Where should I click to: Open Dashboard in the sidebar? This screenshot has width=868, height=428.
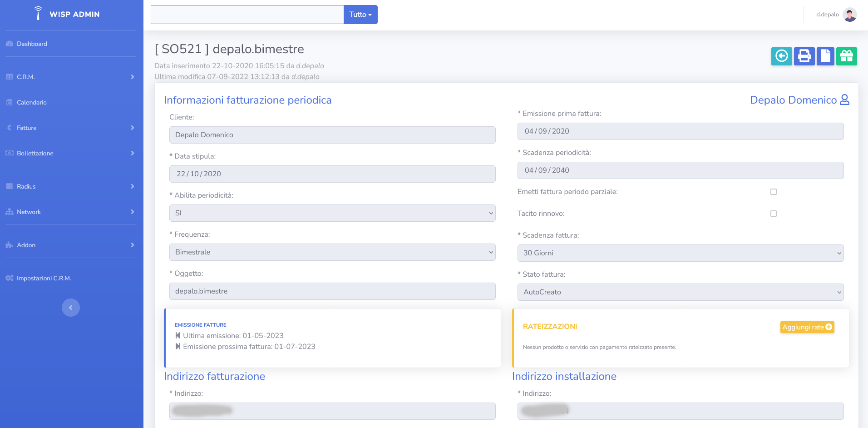pos(32,44)
